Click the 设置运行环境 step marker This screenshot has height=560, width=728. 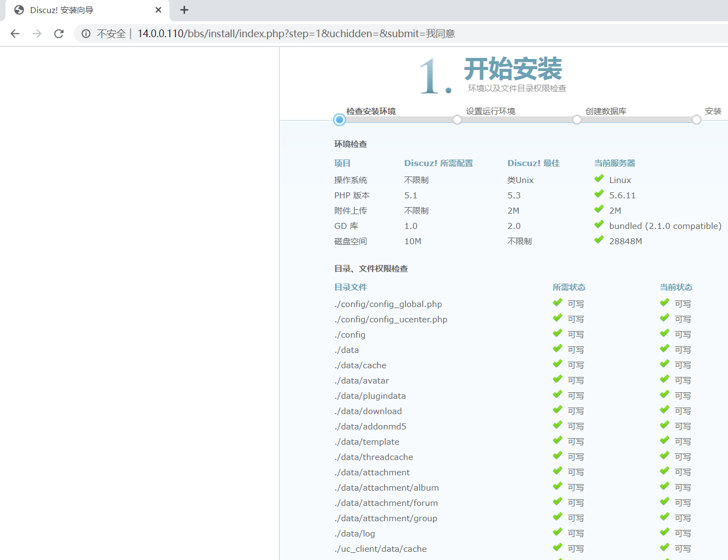(457, 120)
